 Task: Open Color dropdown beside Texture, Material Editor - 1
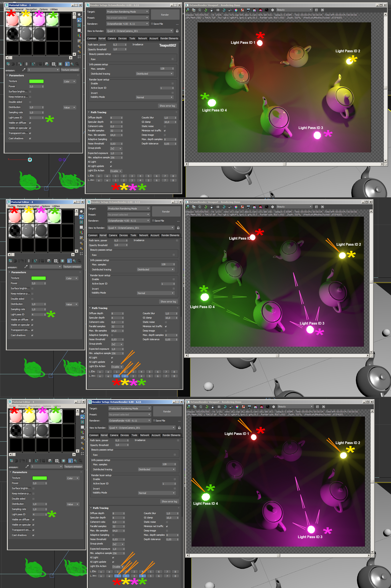(x=69, y=82)
